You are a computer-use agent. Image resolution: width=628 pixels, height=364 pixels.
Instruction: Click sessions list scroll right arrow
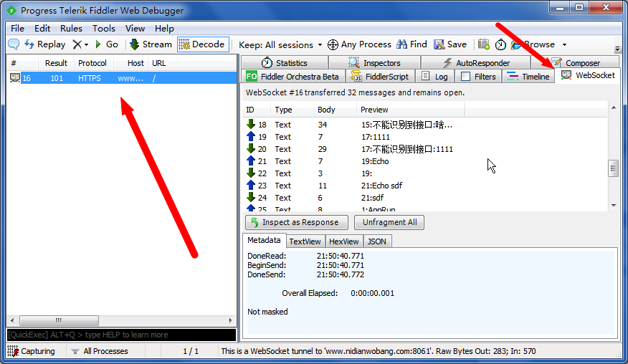[230, 320]
